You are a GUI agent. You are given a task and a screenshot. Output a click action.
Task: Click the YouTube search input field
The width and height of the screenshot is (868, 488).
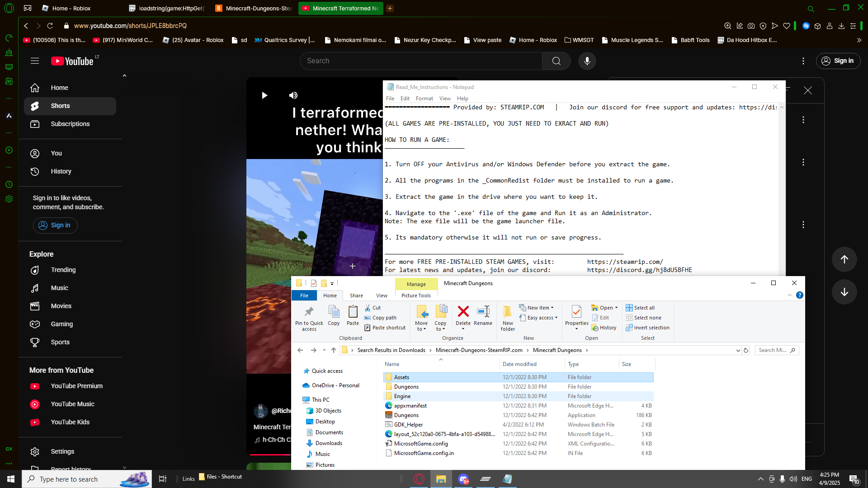click(421, 61)
